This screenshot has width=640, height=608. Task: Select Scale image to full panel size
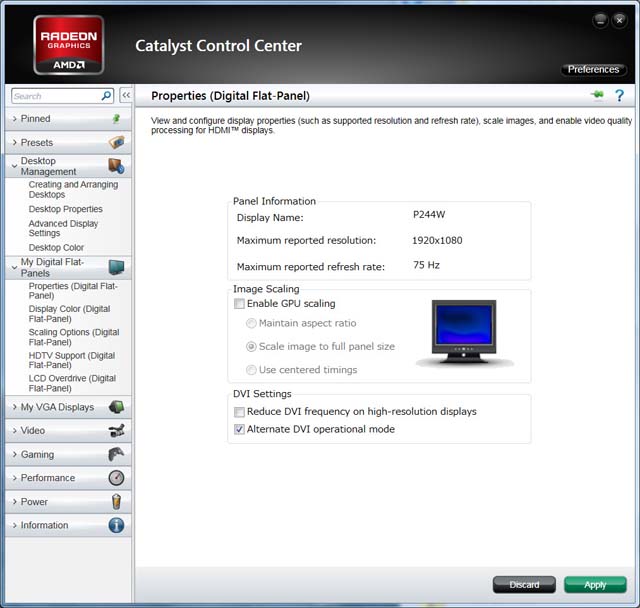[x=251, y=346]
